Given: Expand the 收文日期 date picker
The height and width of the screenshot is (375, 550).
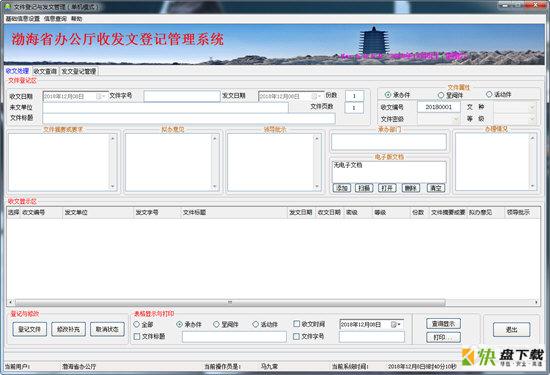Looking at the screenshot, I should (x=104, y=96).
